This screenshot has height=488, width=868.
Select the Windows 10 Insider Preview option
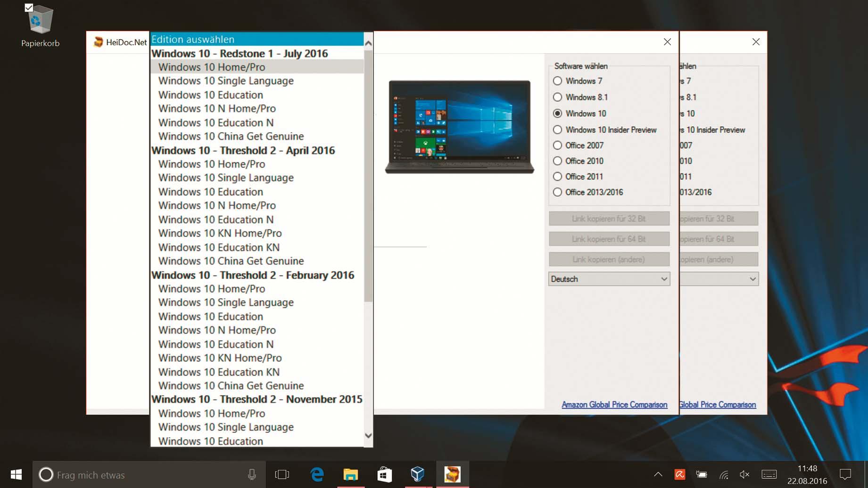click(x=558, y=130)
